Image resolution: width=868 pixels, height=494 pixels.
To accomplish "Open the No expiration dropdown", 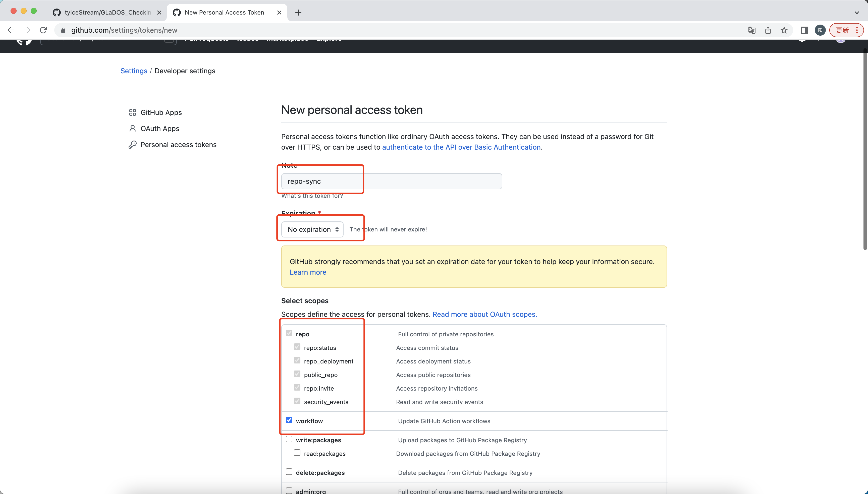I will 312,229.
